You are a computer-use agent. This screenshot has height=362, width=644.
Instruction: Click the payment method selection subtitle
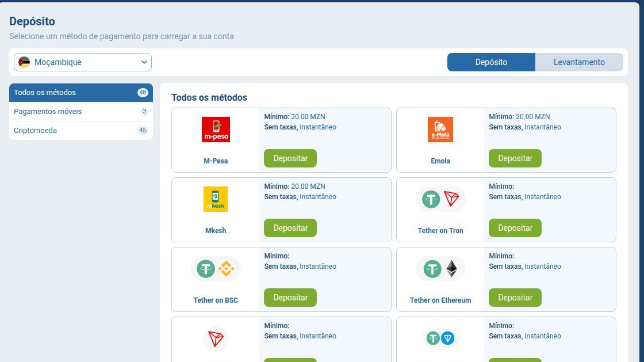coord(121,36)
